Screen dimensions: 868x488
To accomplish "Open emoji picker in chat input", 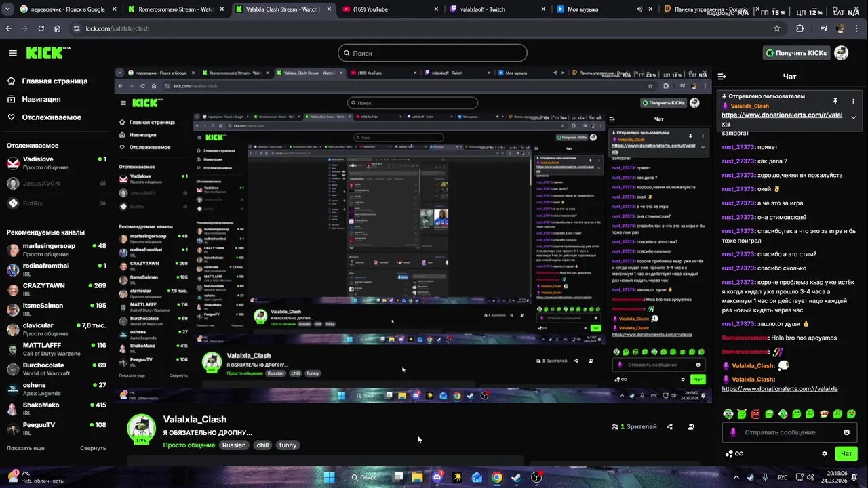I will click(846, 432).
